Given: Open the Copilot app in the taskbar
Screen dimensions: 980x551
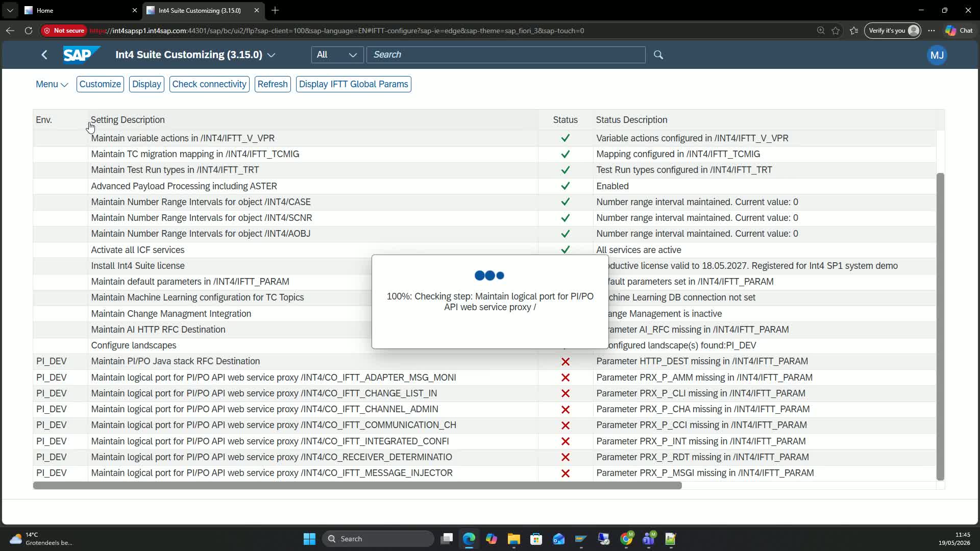Looking at the screenshot, I should pyautogui.click(x=492, y=539).
